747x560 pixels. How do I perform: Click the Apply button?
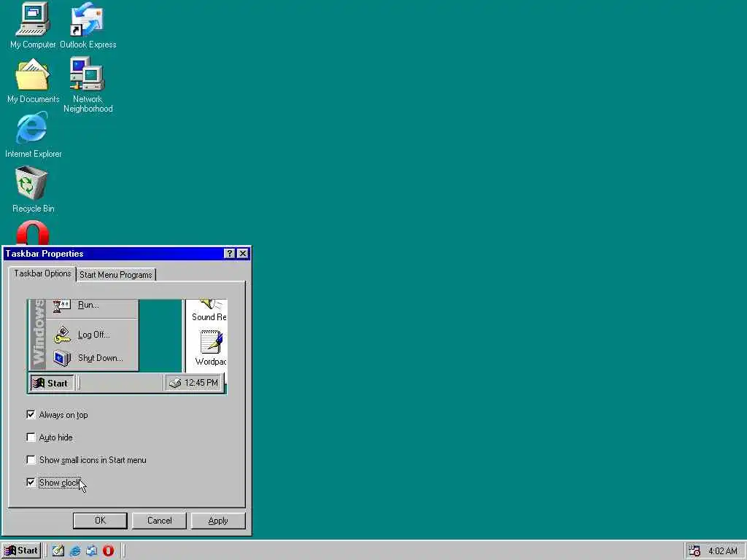pyautogui.click(x=218, y=521)
